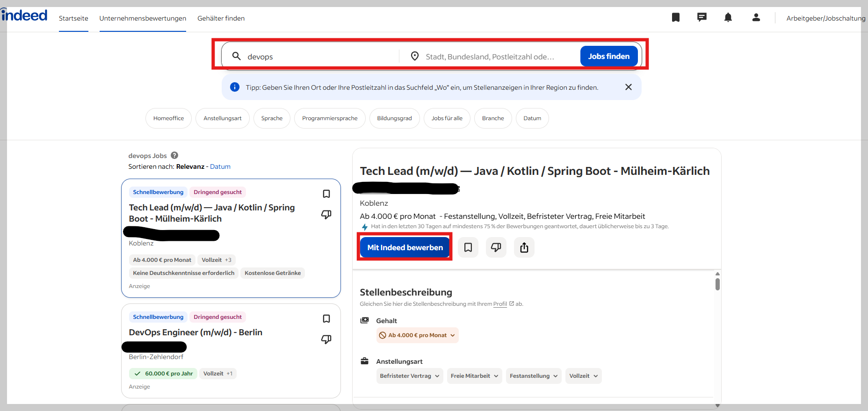Open saved jobs bookmark icon in header
The height and width of the screenshot is (411, 868).
coord(676,18)
